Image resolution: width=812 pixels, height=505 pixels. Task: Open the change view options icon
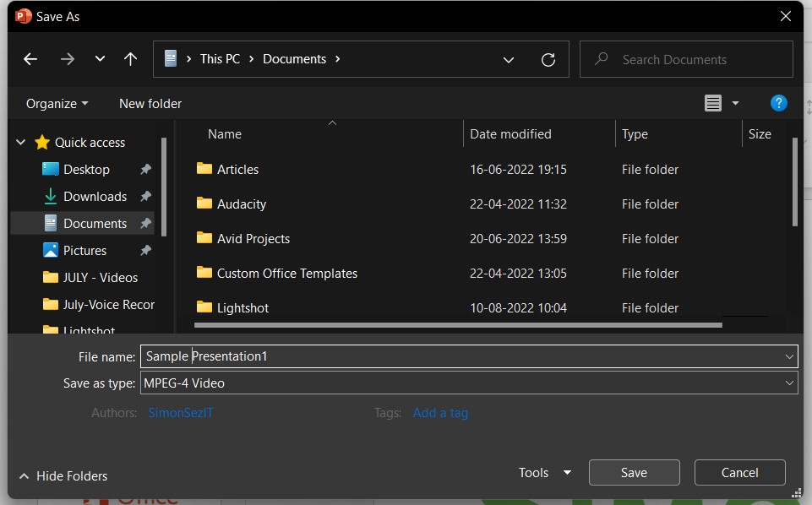pos(714,103)
